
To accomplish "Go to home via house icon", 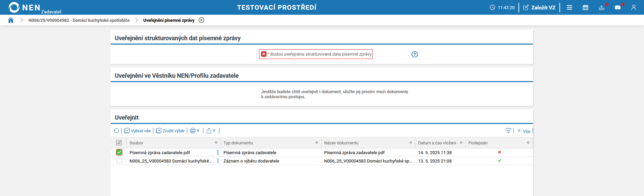I will click(x=11, y=20).
